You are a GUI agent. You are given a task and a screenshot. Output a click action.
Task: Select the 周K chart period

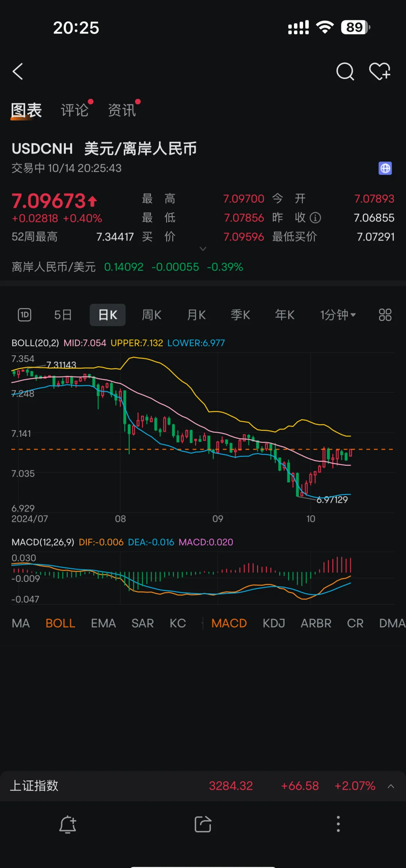coord(151,315)
